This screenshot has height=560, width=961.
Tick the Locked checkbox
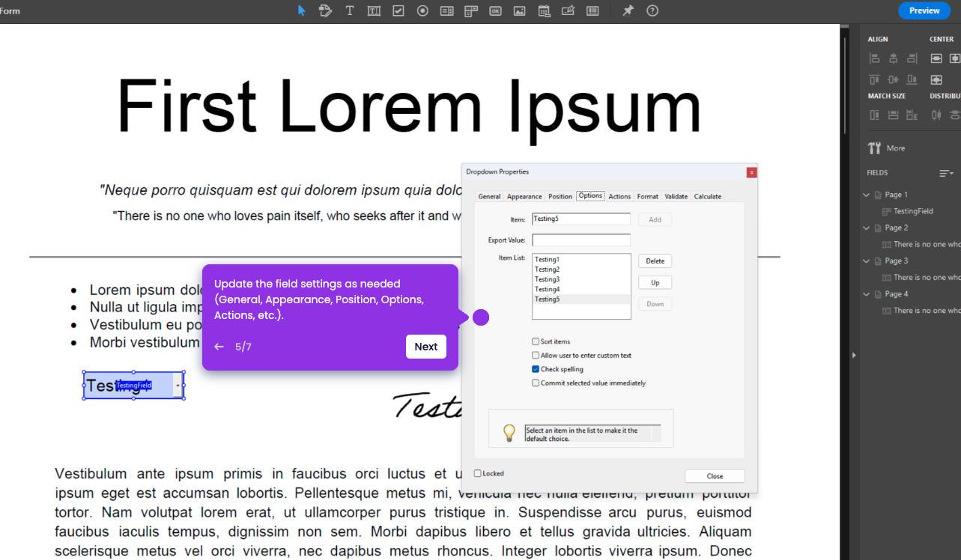(x=478, y=473)
